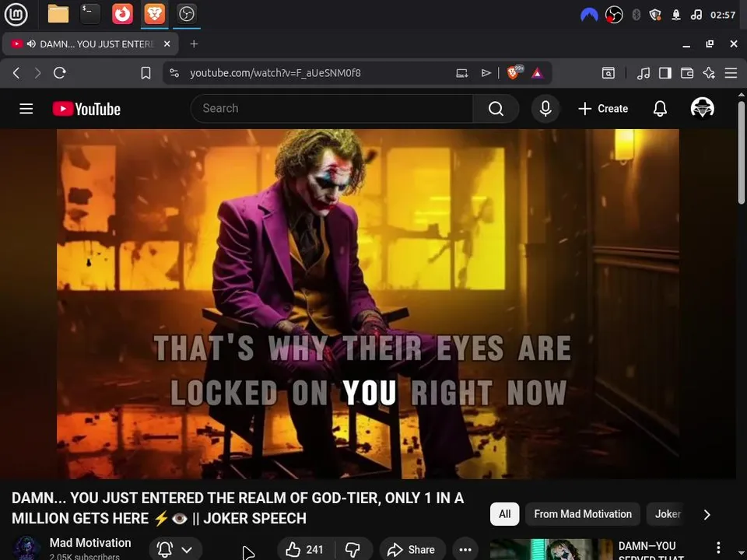Open the YouTube guide hamburger menu
Image resolution: width=747 pixels, height=560 pixels.
[x=26, y=109]
